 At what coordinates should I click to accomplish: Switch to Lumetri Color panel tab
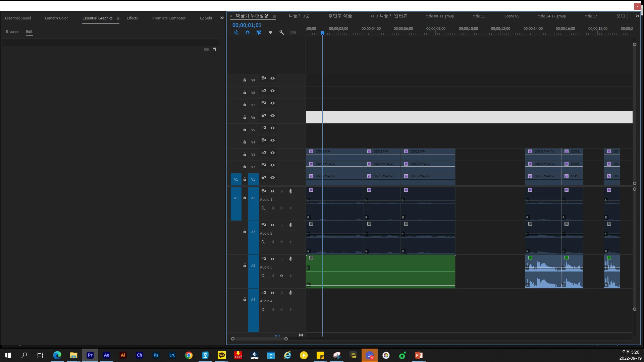(56, 18)
